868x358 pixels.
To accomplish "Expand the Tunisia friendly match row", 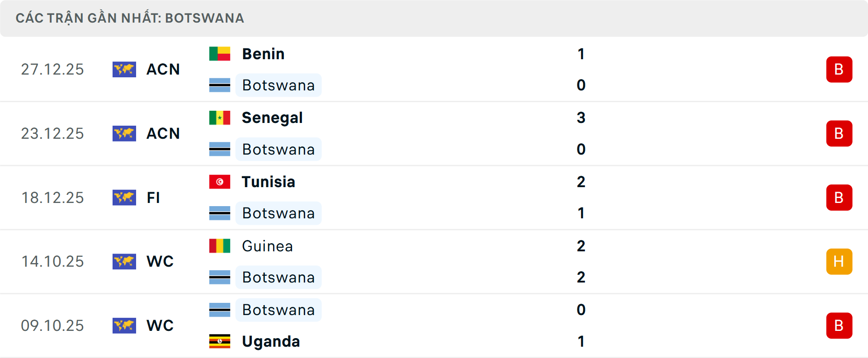I will (x=434, y=198).
